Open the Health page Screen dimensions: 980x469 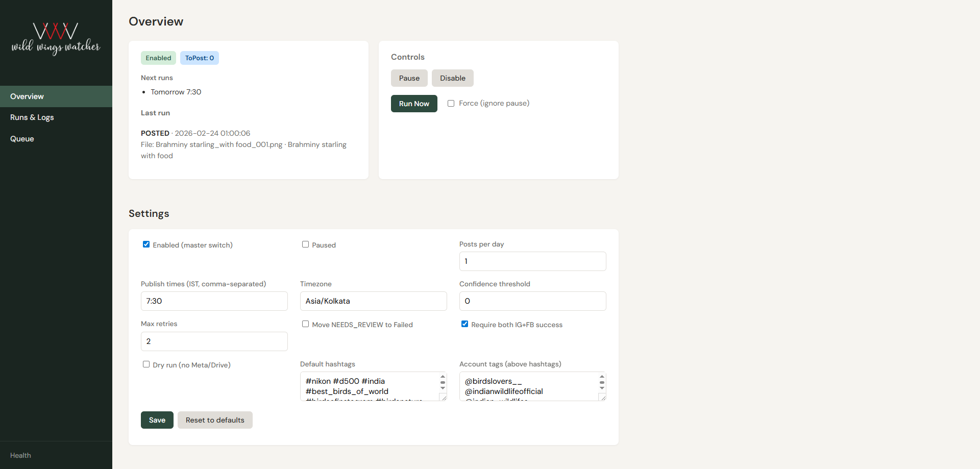[x=20, y=455]
